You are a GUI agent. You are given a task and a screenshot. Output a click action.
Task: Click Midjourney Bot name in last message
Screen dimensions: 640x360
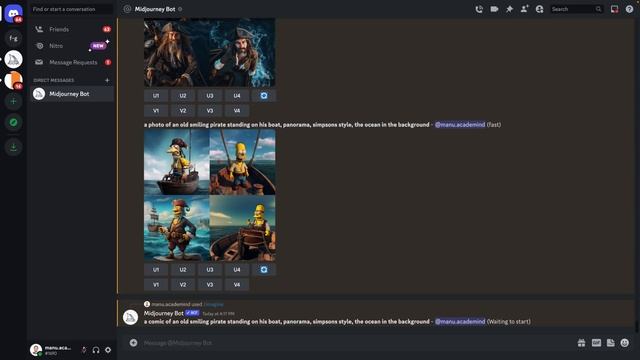pyautogui.click(x=164, y=313)
